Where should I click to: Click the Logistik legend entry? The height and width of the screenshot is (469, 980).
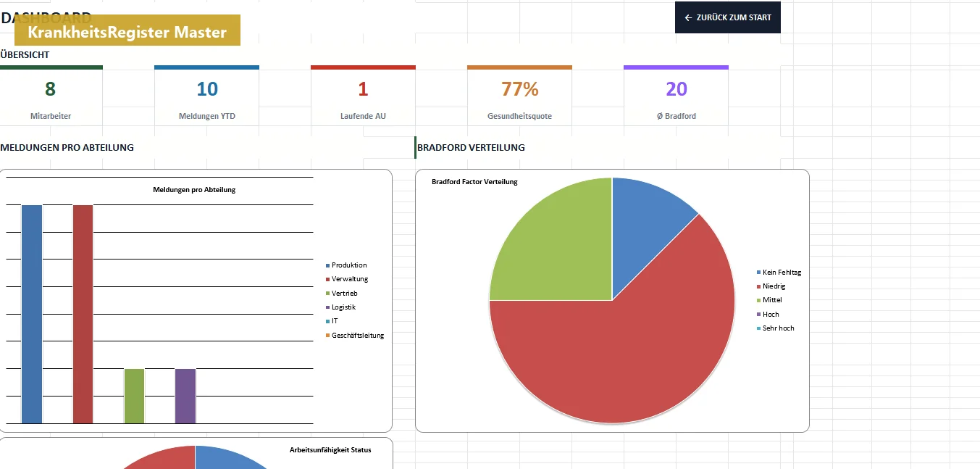tap(340, 307)
